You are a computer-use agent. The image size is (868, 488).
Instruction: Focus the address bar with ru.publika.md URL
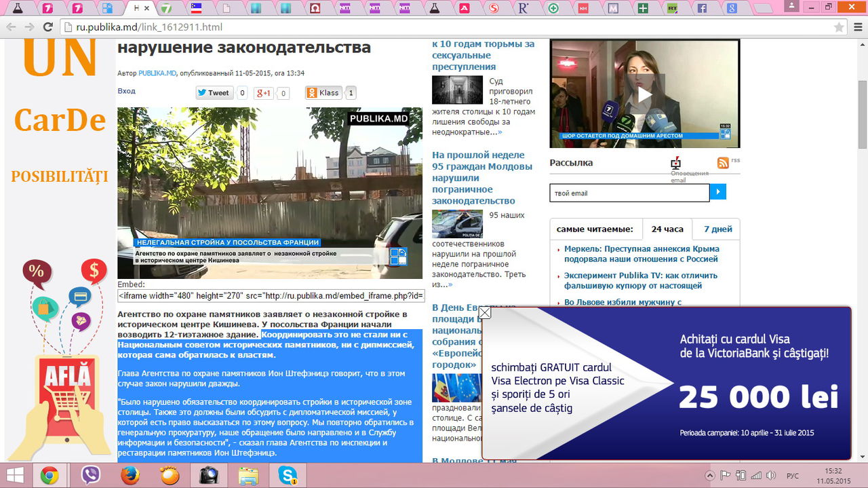tap(448, 27)
